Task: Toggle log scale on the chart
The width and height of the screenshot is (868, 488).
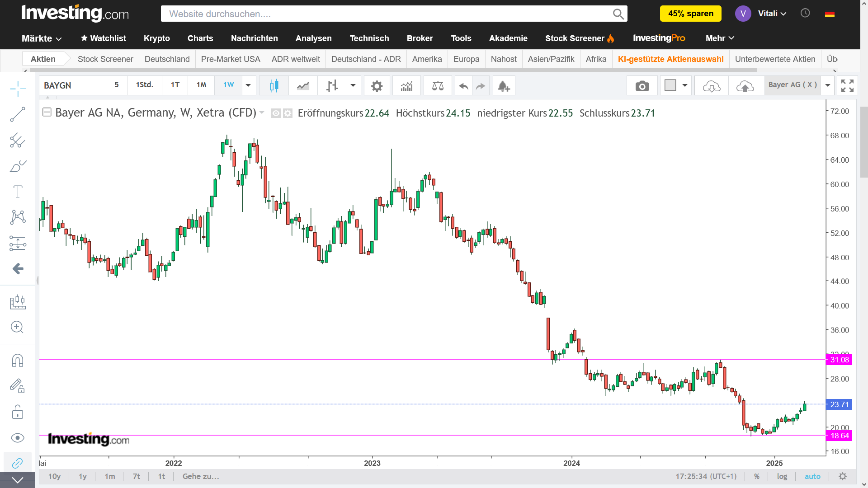Action: coord(782,476)
